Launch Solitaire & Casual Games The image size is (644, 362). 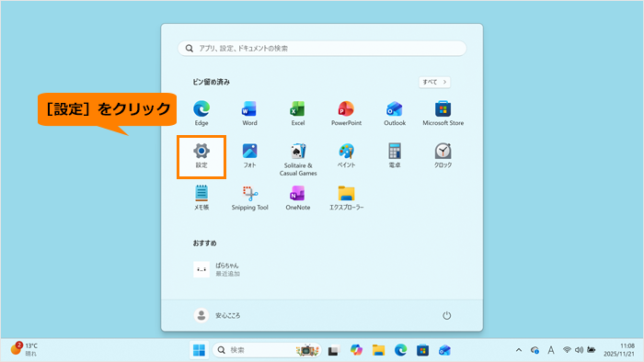click(x=298, y=160)
